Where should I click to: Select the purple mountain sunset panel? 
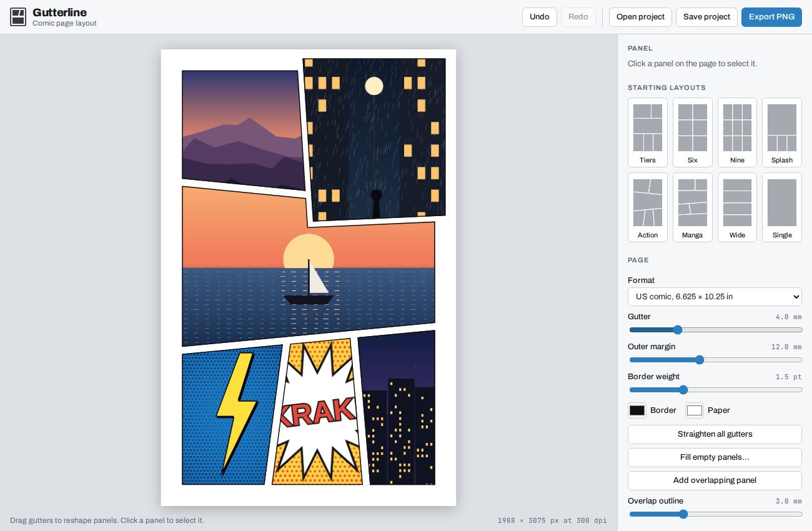242,130
